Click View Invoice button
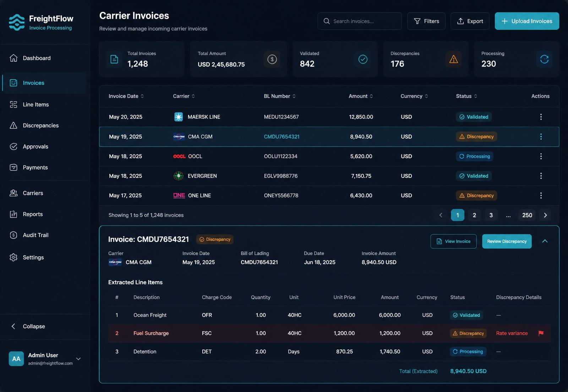This screenshot has height=392, width=568. click(453, 241)
